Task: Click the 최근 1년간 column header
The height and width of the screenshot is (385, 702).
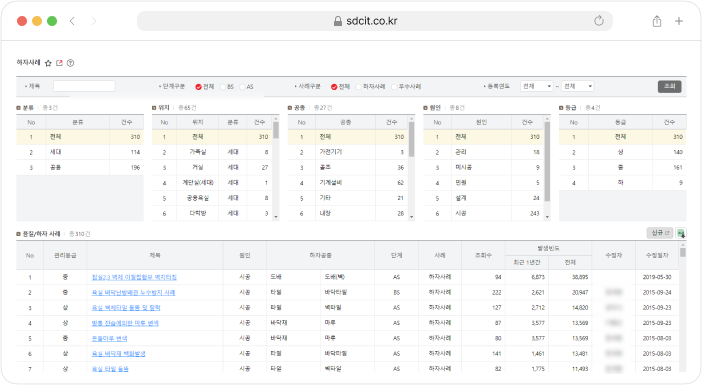Action: point(527,262)
